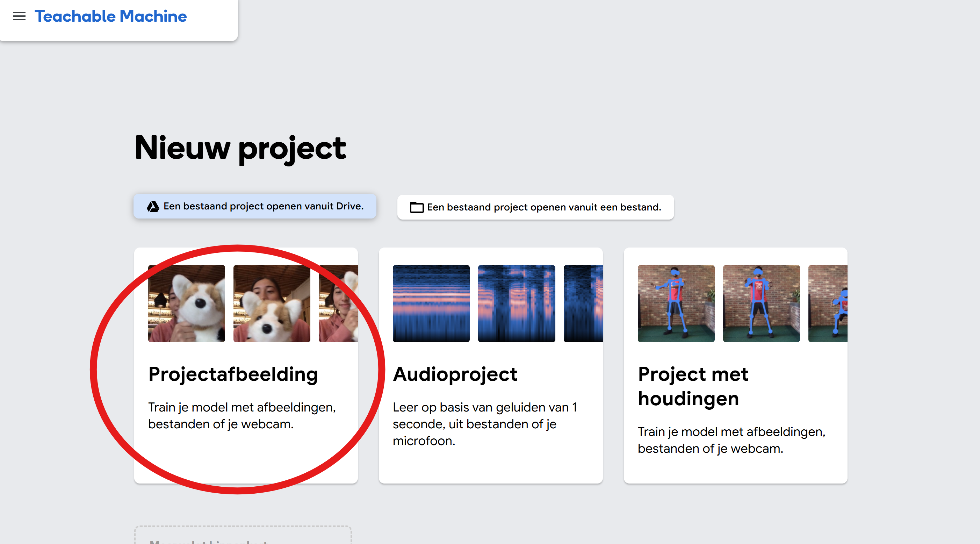Click the dashed card below Projectafbeelding
The image size is (980, 544).
243,536
